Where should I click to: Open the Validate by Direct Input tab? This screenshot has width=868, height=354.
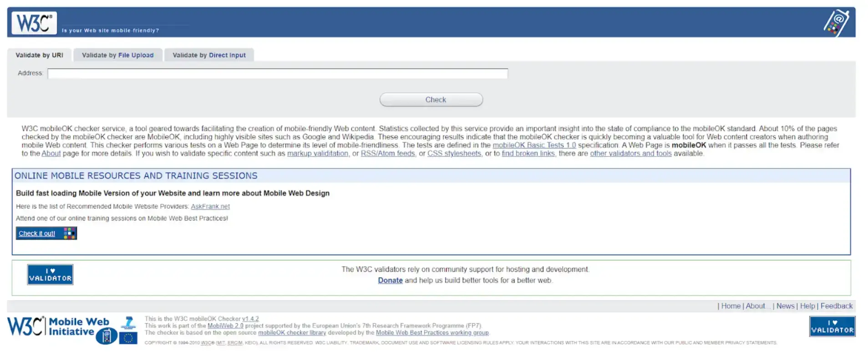[x=209, y=55]
